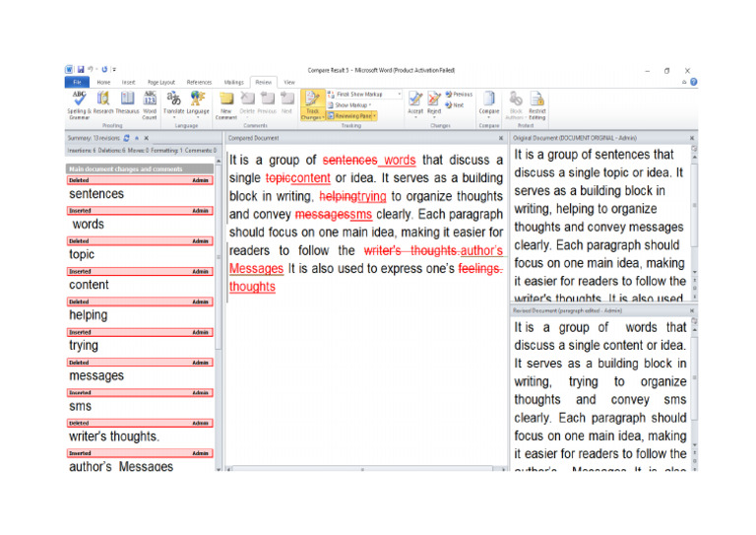The width and height of the screenshot is (756, 535).
Task: Close the Revised Document pane
Action: (692, 310)
